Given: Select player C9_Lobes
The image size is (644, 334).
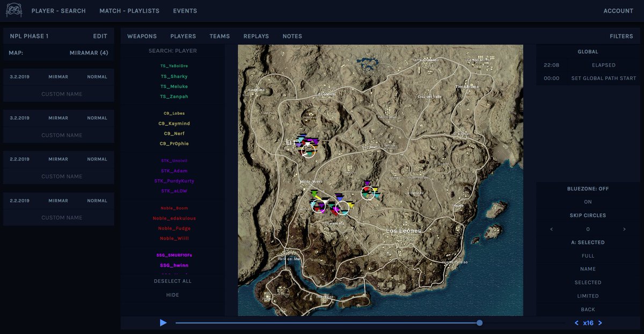Looking at the screenshot, I should click(174, 113).
